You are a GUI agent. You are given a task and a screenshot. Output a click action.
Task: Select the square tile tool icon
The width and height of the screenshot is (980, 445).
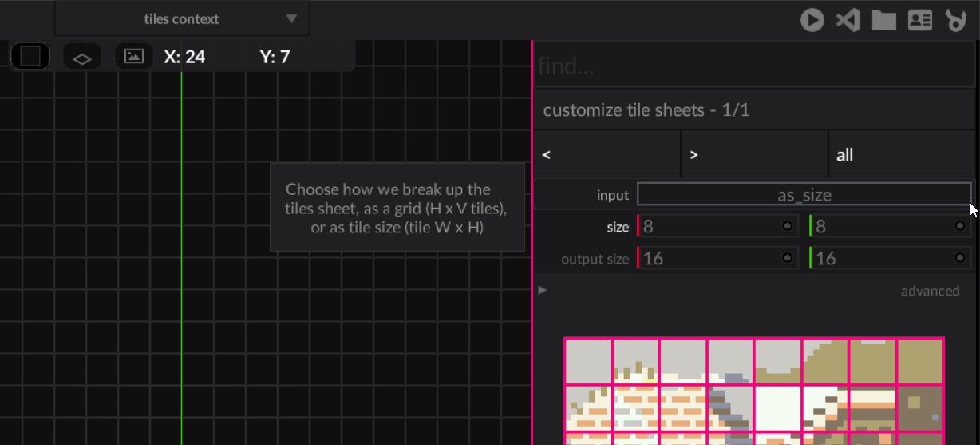tap(30, 57)
